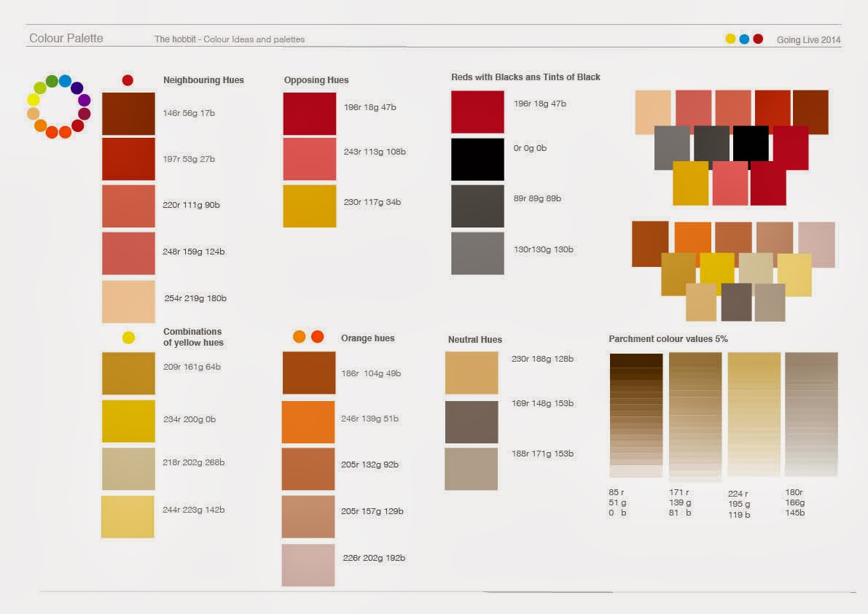Select the orange dot above Orange hues
The width and height of the screenshot is (868, 614).
coord(299,337)
